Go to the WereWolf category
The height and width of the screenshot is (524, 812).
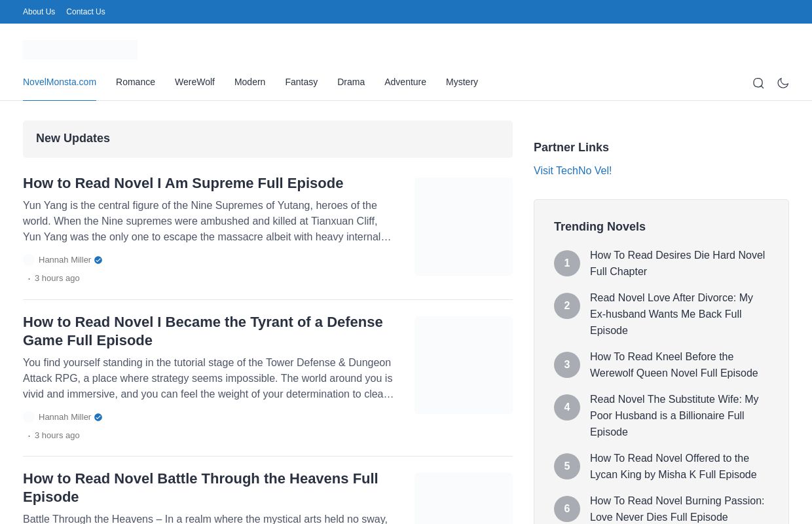tap(194, 82)
